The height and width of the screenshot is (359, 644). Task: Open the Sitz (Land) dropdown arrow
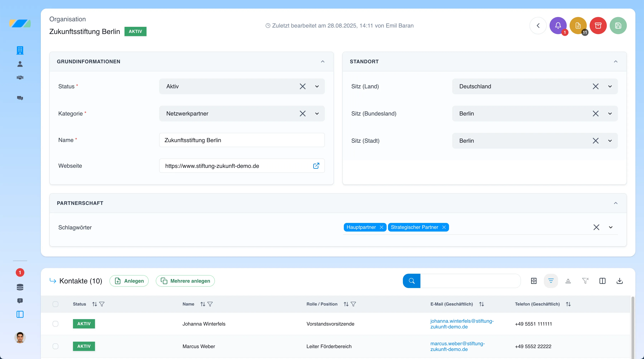[x=610, y=86]
